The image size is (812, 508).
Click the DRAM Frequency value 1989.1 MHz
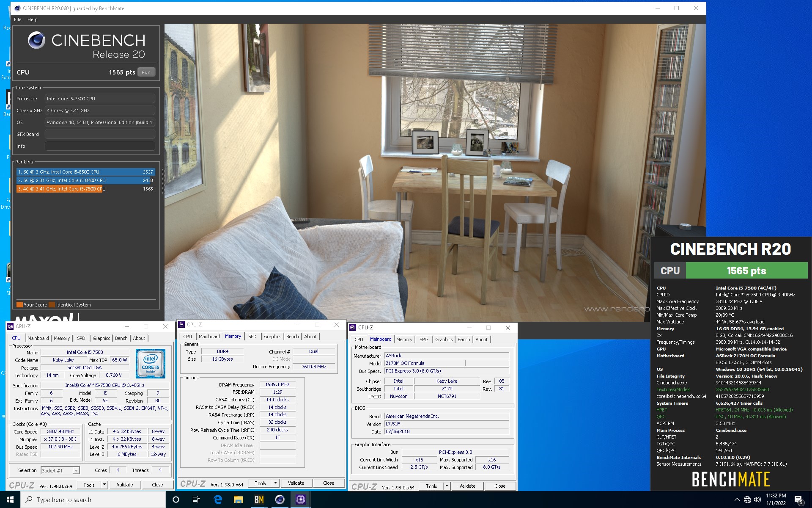pyautogui.click(x=277, y=384)
